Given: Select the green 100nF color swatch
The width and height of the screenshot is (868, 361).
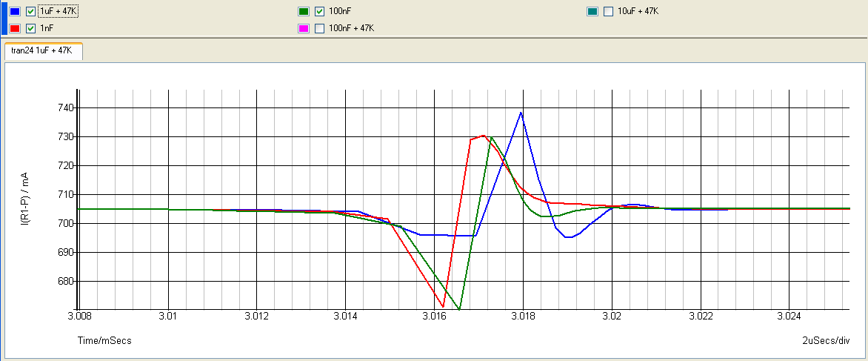Looking at the screenshot, I should pyautogui.click(x=304, y=12).
